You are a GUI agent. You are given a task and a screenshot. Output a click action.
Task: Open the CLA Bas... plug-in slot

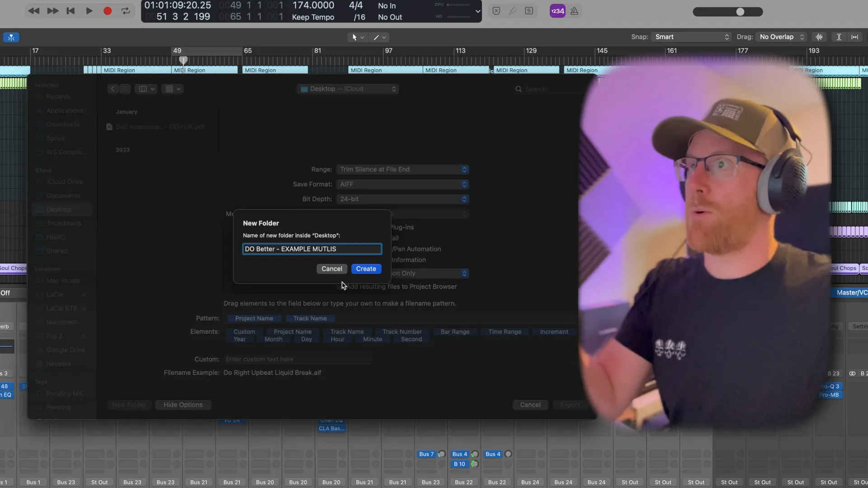(x=331, y=428)
